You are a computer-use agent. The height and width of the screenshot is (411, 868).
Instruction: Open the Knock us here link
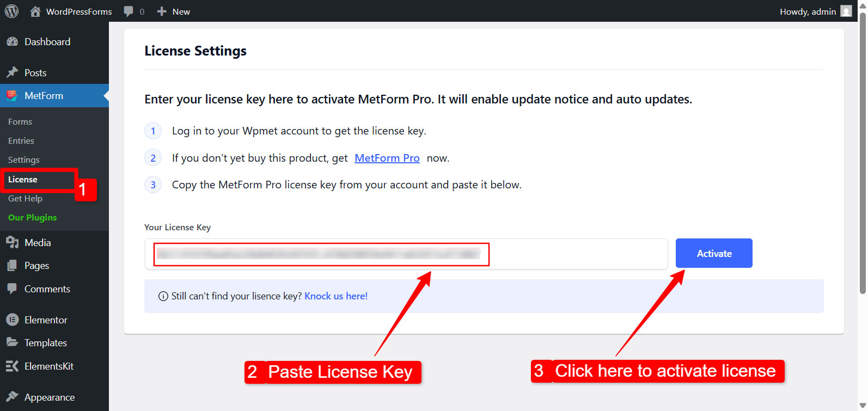pyautogui.click(x=336, y=296)
